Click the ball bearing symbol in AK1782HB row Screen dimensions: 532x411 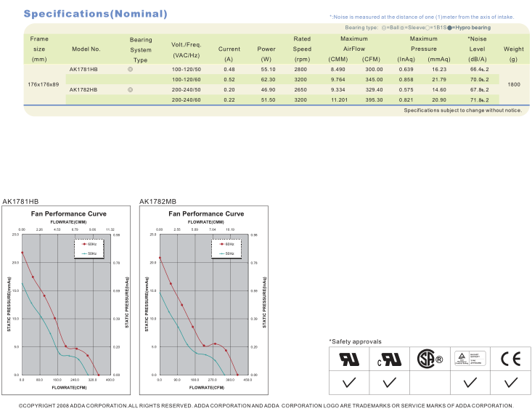(130, 89)
